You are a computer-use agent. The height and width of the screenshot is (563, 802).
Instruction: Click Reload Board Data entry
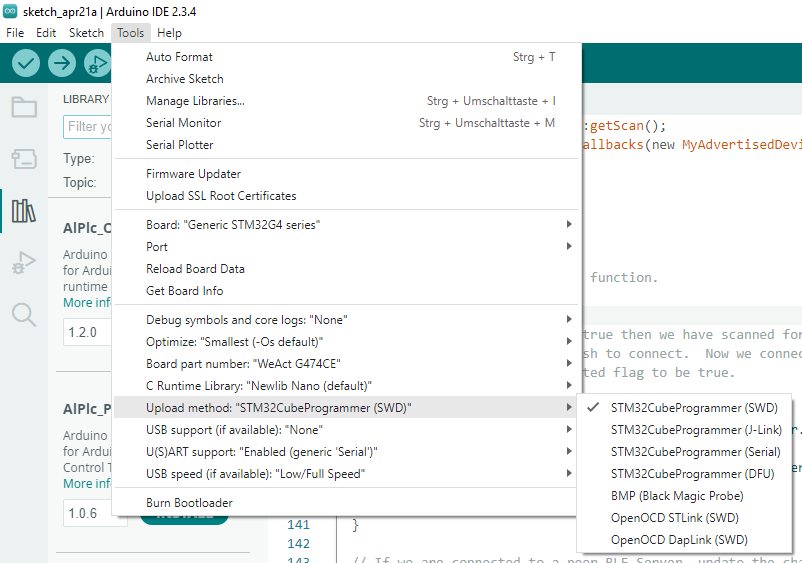pos(348,268)
